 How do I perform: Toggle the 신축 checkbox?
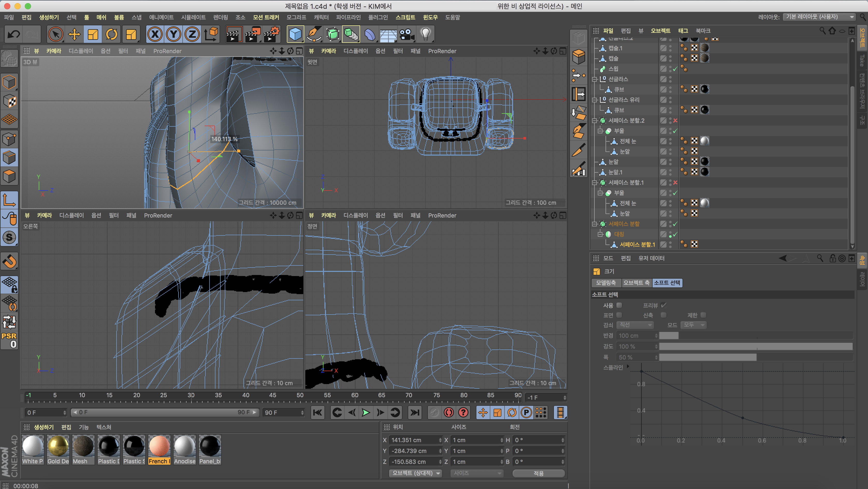[663, 315]
